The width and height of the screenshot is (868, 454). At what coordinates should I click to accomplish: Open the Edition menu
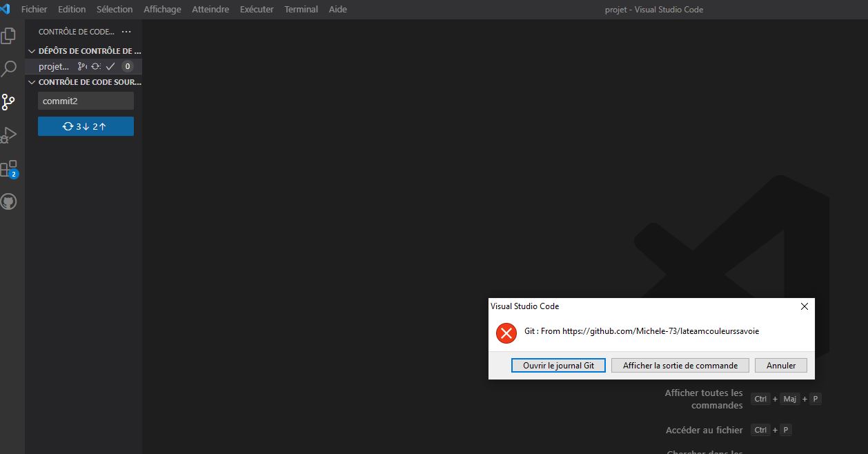coord(72,10)
